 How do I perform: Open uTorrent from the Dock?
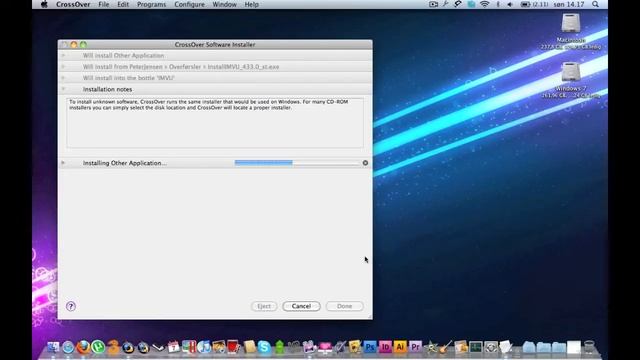click(x=98, y=347)
